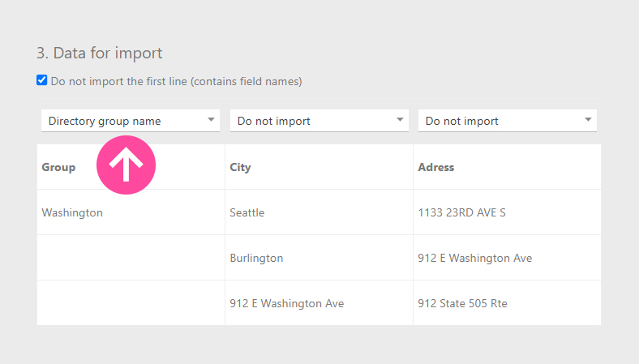Image resolution: width=639 pixels, height=364 pixels.
Task: Uncheck the 'Do not import the first line' checkbox
Action: pyautogui.click(x=42, y=80)
